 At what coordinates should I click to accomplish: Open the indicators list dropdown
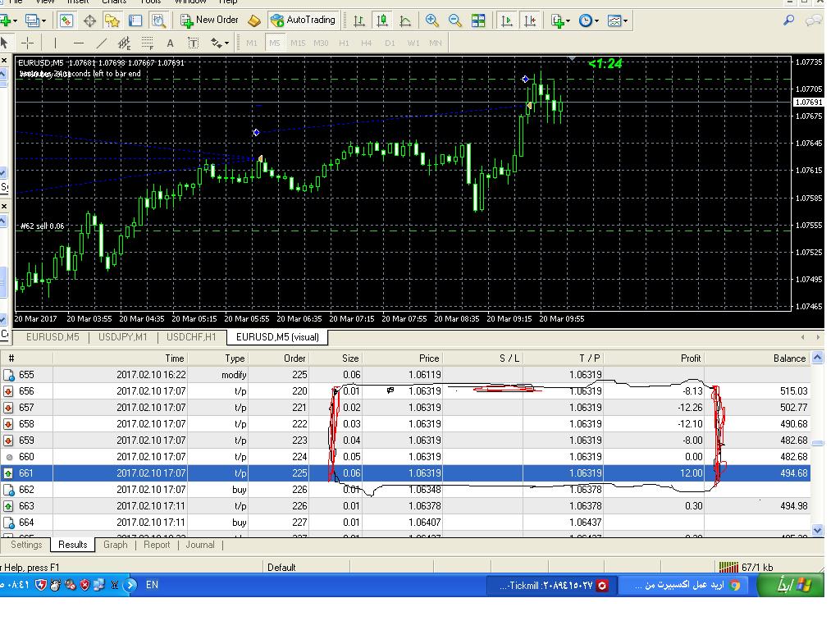click(x=560, y=21)
